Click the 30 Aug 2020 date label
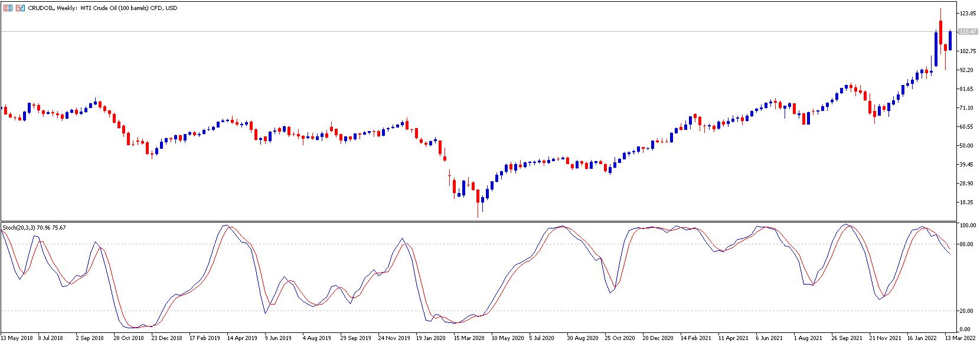Screen dimensions: 980x343 tap(582, 338)
